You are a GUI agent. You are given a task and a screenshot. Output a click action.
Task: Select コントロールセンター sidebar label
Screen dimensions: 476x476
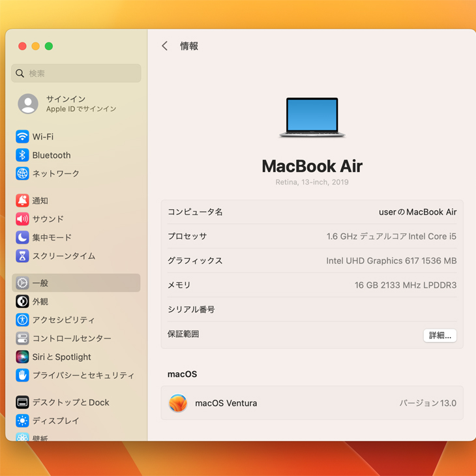pyautogui.click(x=72, y=338)
